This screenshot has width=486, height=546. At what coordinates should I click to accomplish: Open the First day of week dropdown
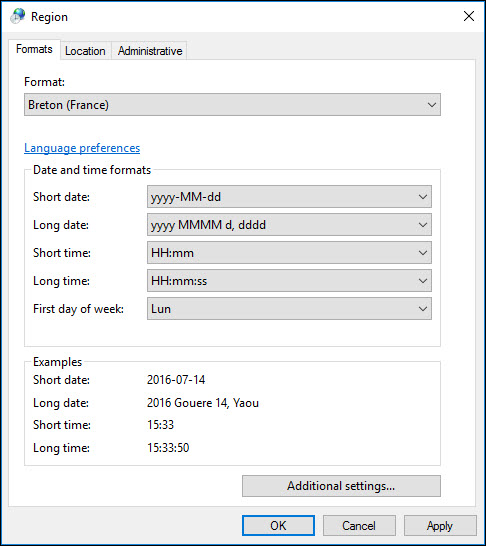(289, 309)
